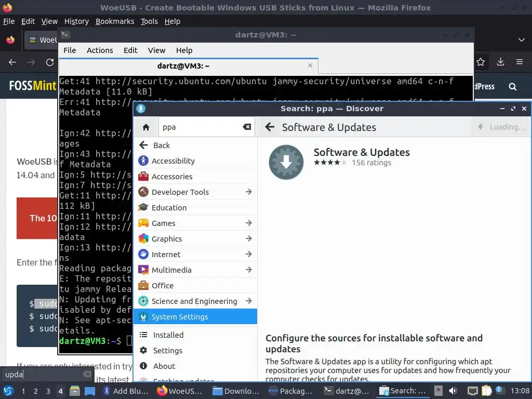This screenshot has height=399, width=532.
Task: Close the dartz@VM3 terminal tab
Action: click(310, 65)
